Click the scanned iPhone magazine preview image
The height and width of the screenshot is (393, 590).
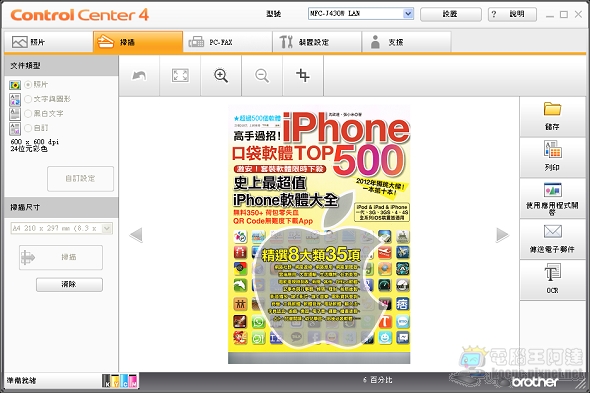click(x=319, y=235)
